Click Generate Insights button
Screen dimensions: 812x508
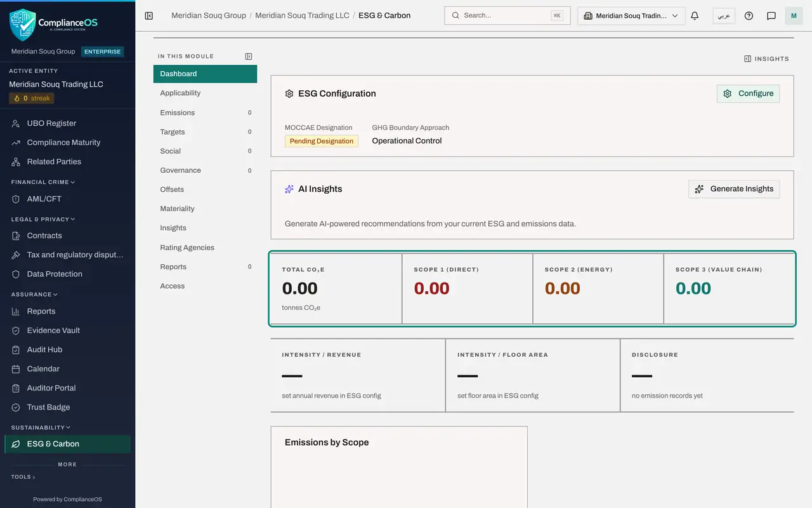734,189
